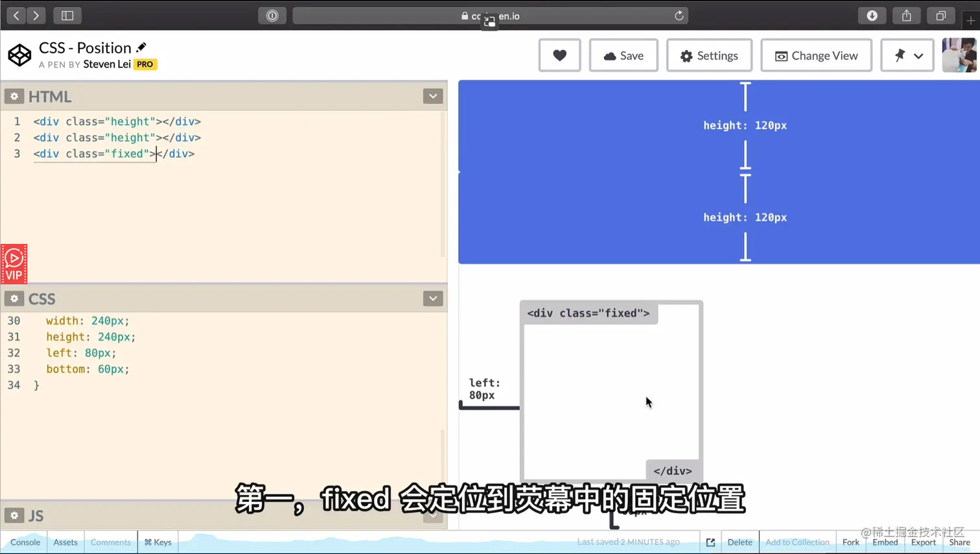This screenshot has width=980, height=554.
Task: Open the Comments section
Action: coord(111,542)
